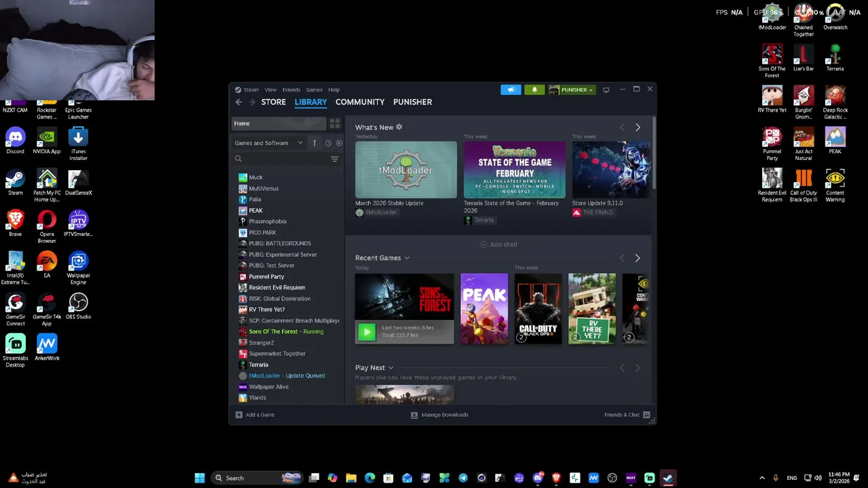Click the main library content scrollbar
The width and height of the screenshot is (868, 488).
(654, 153)
